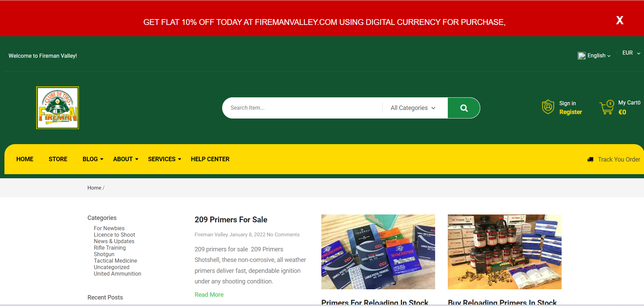This screenshot has width=644, height=306.
Task: Expand the All Categories dropdown
Action: click(413, 108)
